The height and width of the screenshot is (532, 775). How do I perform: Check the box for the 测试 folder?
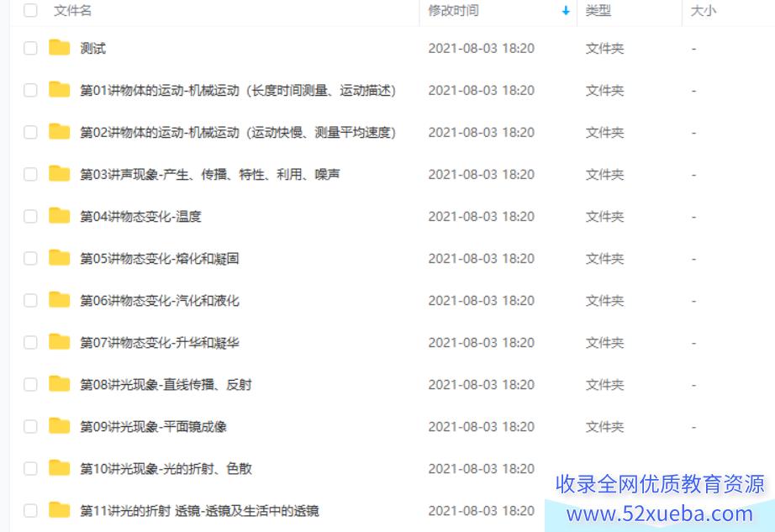[x=30, y=49]
